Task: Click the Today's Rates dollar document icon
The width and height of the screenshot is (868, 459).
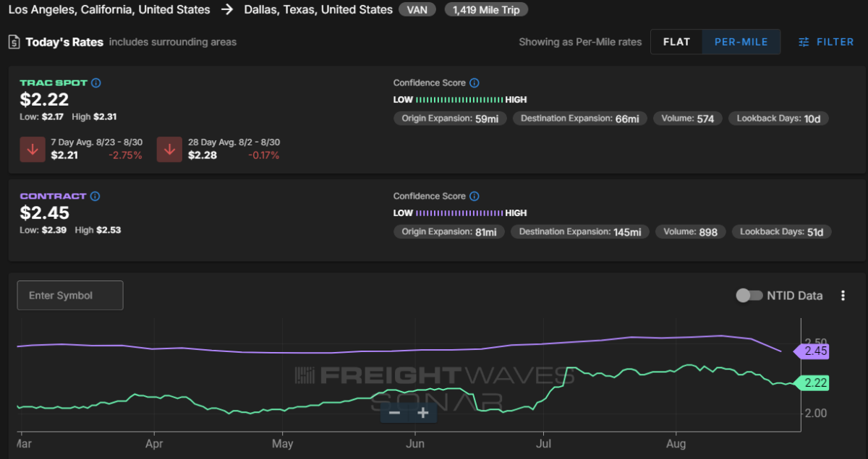Action: coord(14,42)
